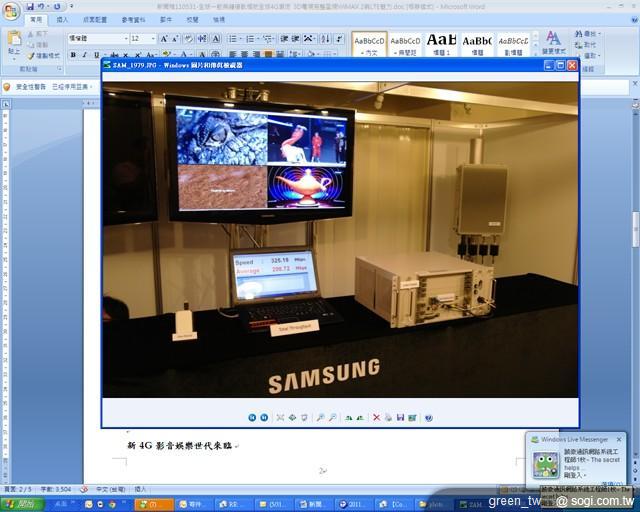
Task: Open the Mailings ribbon tab
Action: (166, 20)
